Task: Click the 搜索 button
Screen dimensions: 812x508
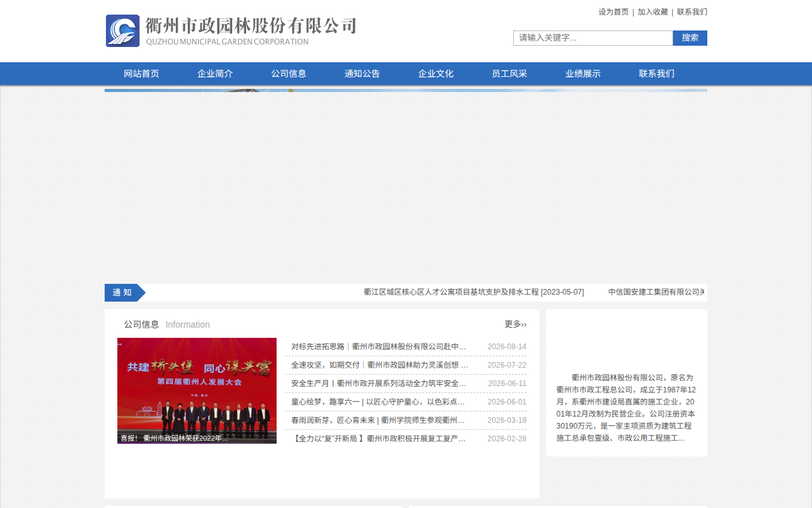Action: [x=690, y=38]
